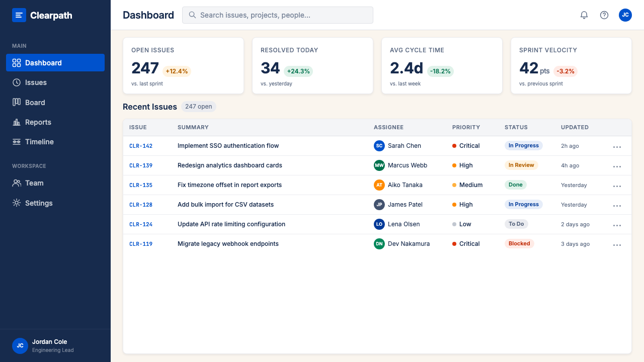The width and height of the screenshot is (644, 362).
Task: Click the Issues clock icon in sidebar
Action: pos(17,82)
